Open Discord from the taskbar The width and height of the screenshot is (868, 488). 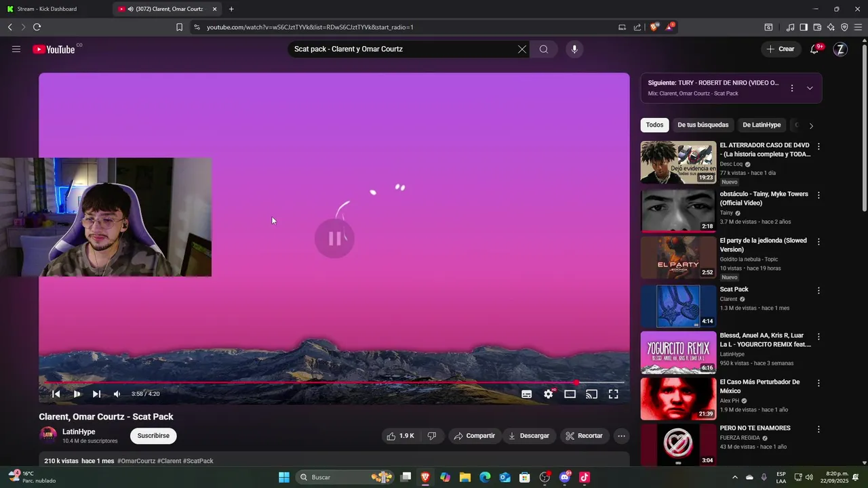pyautogui.click(x=565, y=477)
